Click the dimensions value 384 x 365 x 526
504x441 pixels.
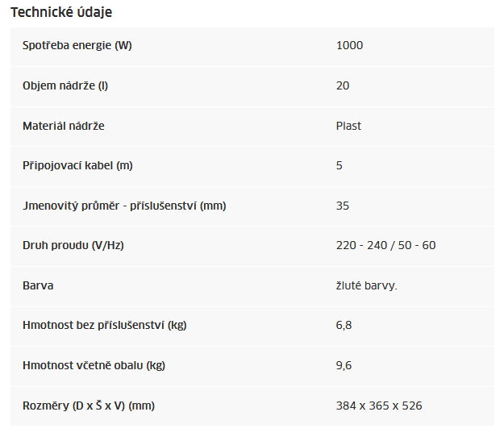tap(379, 406)
